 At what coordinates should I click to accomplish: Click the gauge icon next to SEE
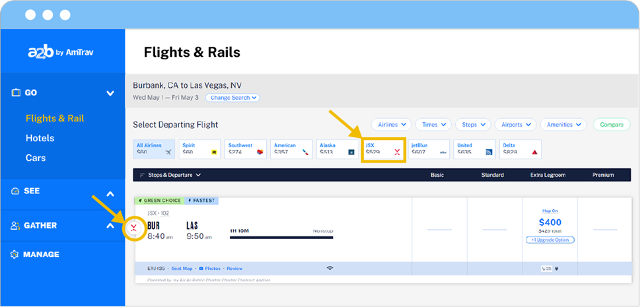[15, 191]
